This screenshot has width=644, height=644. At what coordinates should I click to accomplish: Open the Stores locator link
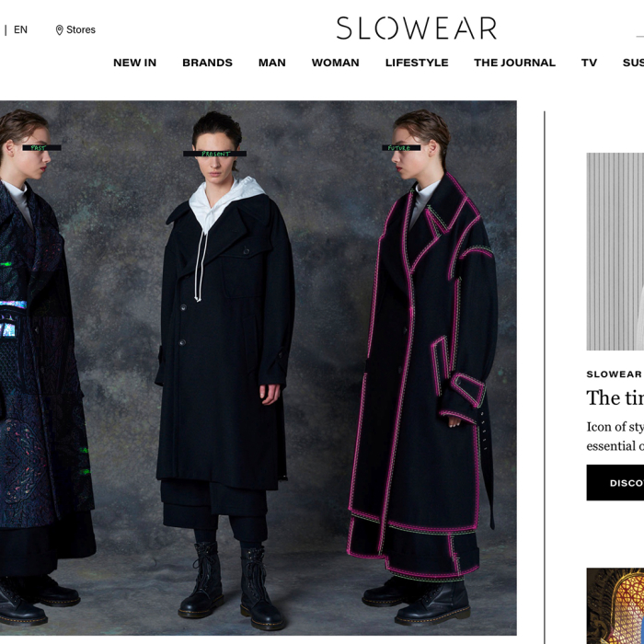(75, 30)
